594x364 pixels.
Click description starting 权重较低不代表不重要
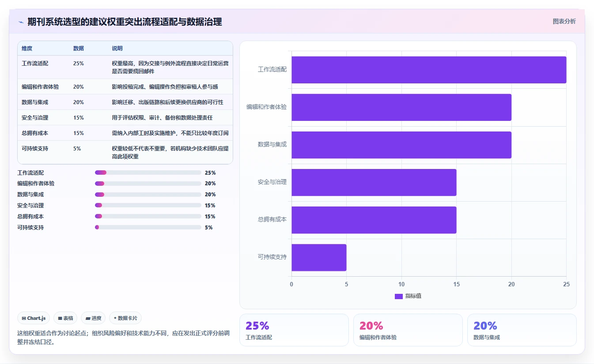(170, 153)
